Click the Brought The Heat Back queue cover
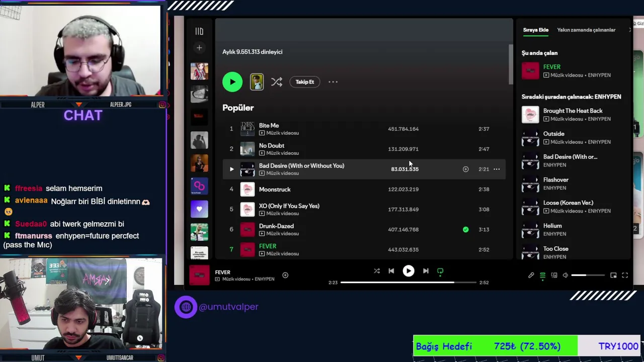This screenshot has width=644, height=362. click(530, 115)
